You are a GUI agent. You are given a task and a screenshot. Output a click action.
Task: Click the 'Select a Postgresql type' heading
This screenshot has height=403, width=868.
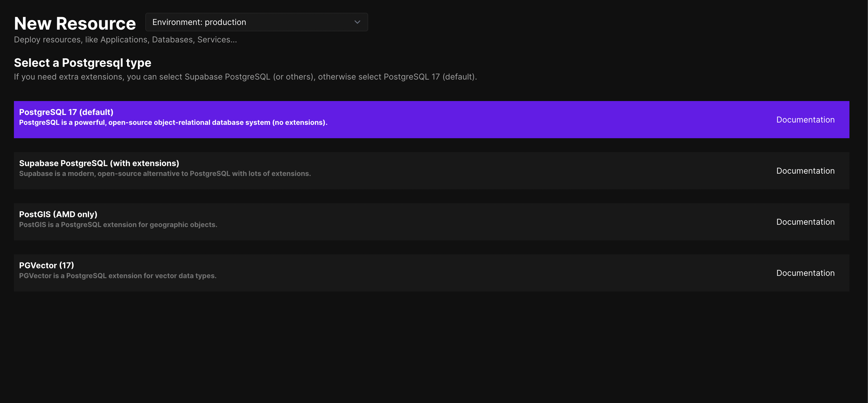pos(83,63)
